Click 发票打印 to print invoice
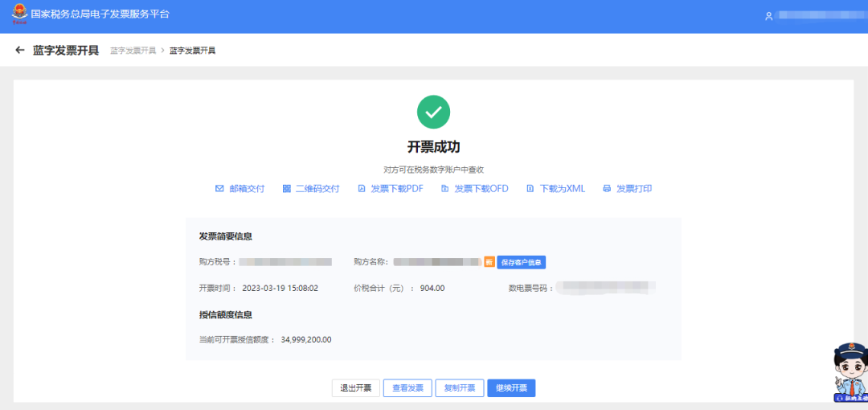The height and width of the screenshot is (410, 868). tap(634, 188)
